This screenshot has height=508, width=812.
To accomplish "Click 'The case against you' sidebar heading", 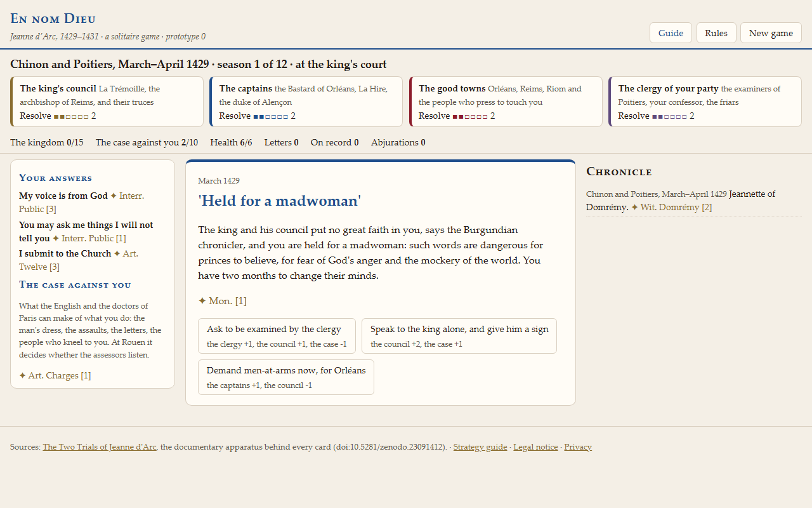I will click(75, 284).
